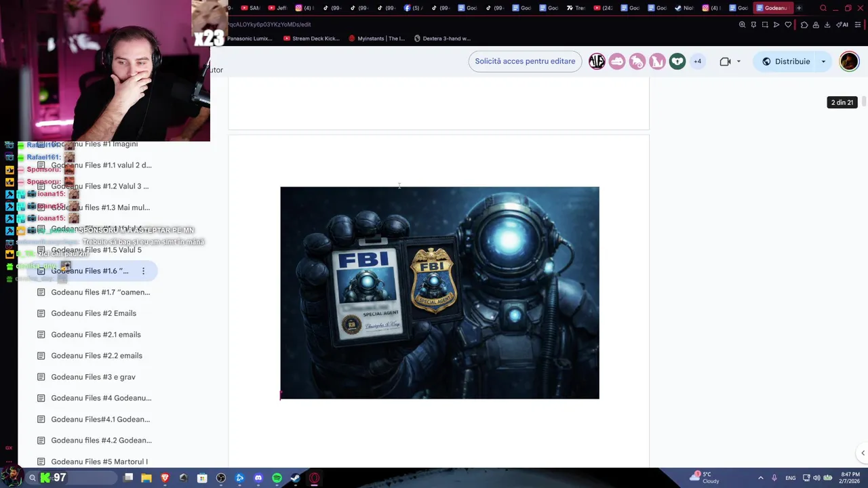Click the pink anonymous dog avatar

(657, 61)
